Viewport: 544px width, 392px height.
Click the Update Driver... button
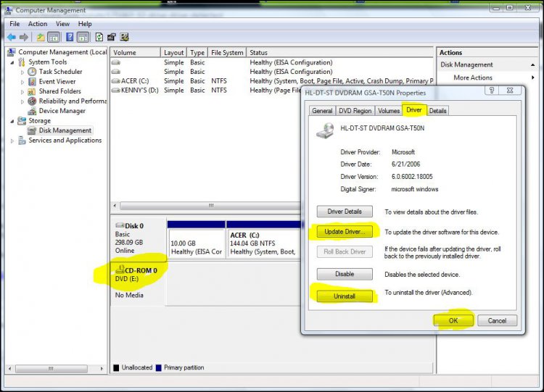tap(345, 232)
